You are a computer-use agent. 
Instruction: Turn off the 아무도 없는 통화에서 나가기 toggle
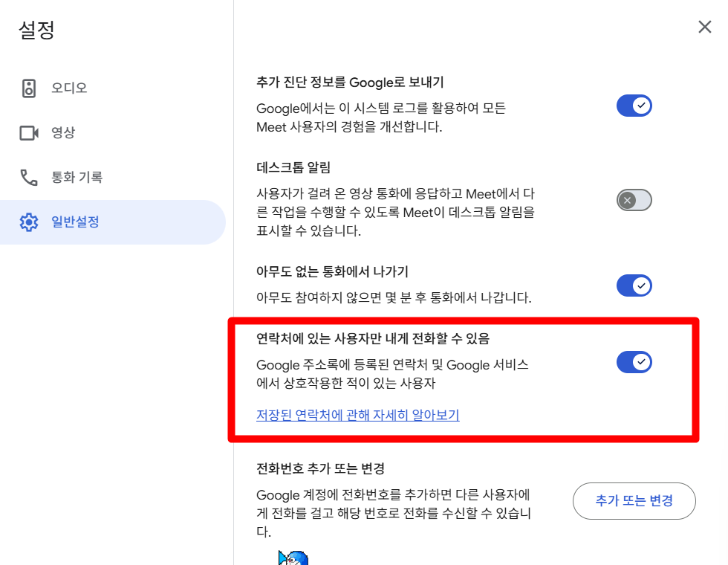(634, 285)
